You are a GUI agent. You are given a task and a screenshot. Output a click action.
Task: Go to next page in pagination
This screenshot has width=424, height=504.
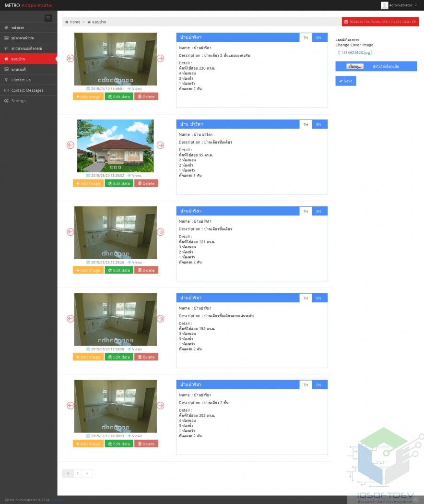(87, 473)
